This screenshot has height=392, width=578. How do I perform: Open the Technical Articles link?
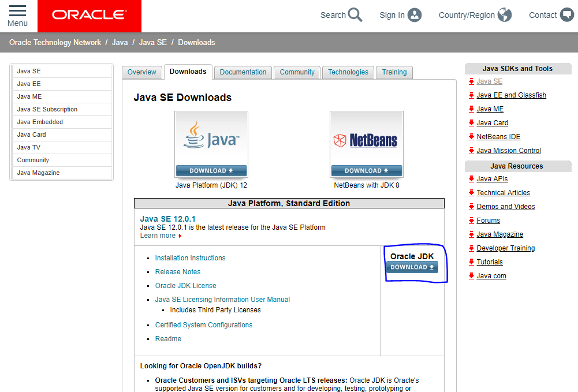point(503,193)
